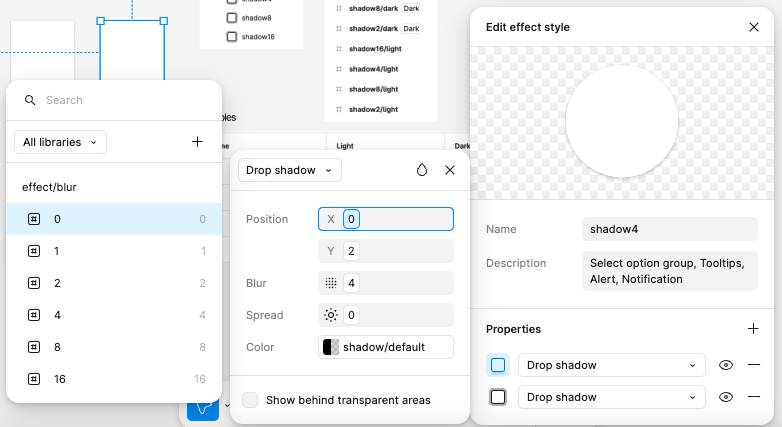Screen dimensions: 782x427
Task: Enable Show behind transparent areas checkbox
Action: [250, 400]
